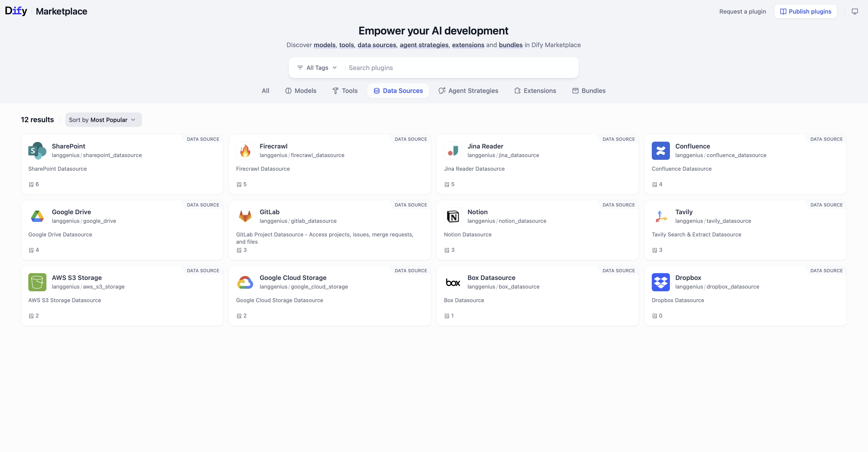Screen dimensions: 868x452
Task: Open the Tavily plugin card title
Action: pyautogui.click(x=684, y=212)
